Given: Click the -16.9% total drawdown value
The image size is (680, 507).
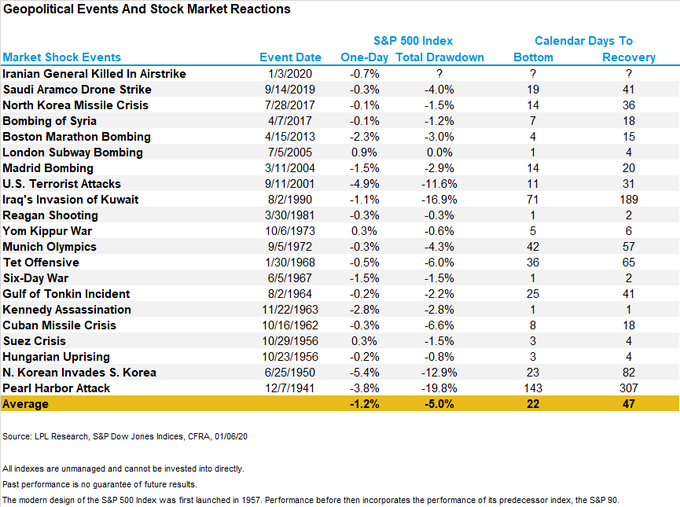Looking at the screenshot, I should (x=439, y=200).
